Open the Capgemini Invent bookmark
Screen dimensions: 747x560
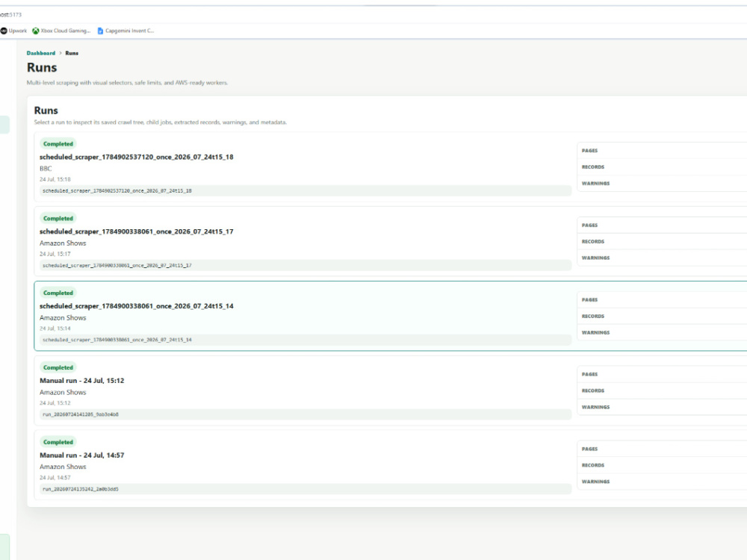pos(125,31)
